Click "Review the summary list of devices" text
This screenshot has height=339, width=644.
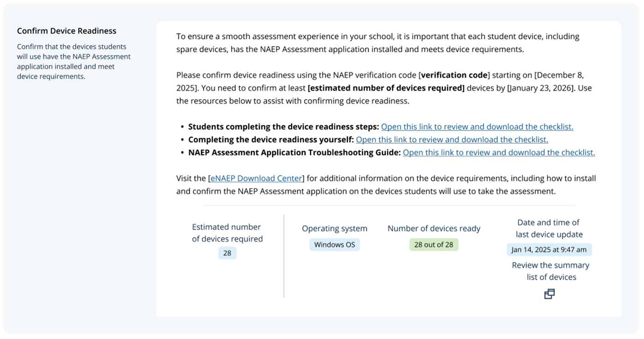(550, 271)
